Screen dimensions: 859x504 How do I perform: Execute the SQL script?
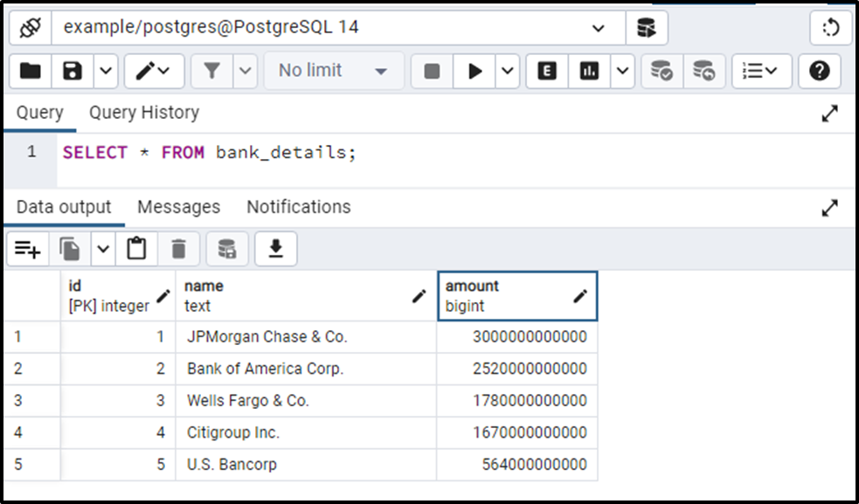click(475, 71)
